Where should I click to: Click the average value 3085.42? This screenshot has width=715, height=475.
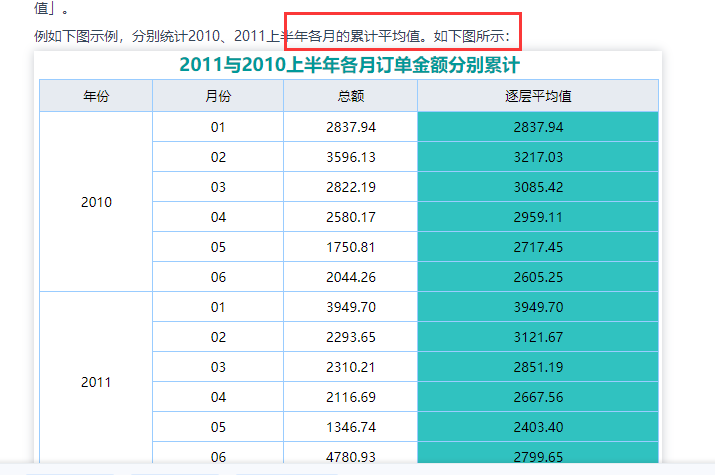pos(538,187)
